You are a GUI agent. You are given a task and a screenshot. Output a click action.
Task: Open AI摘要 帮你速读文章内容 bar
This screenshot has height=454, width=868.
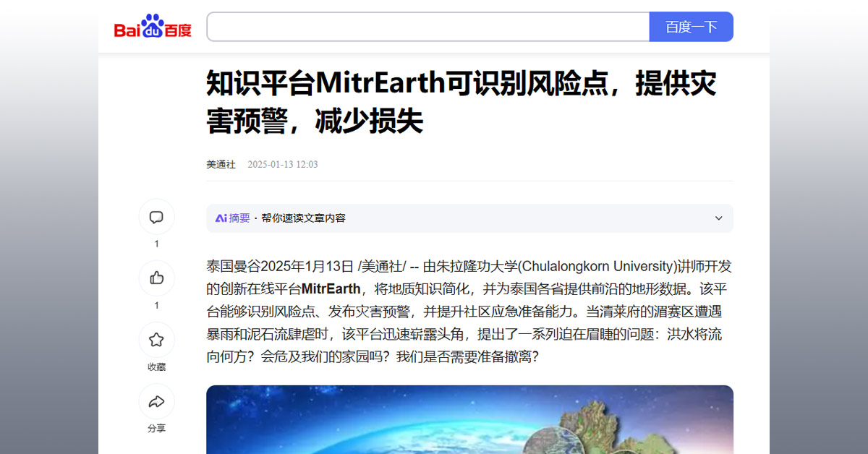pyautogui.click(x=470, y=218)
